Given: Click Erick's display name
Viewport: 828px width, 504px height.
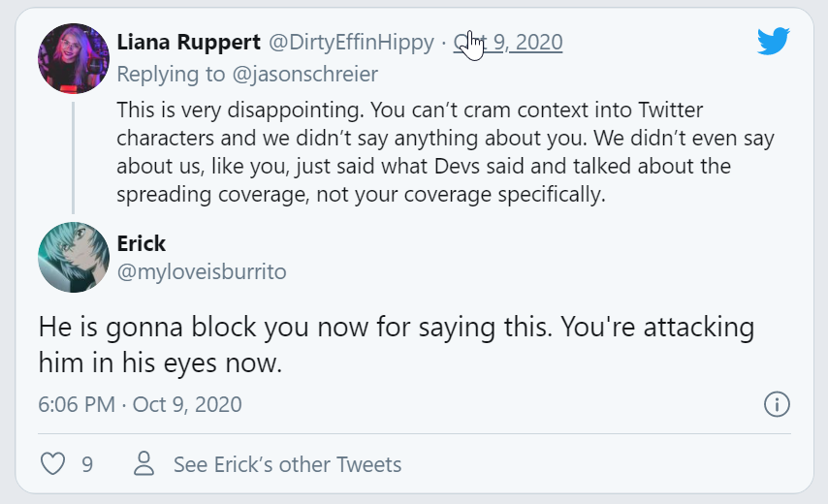Looking at the screenshot, I should 143,243.
